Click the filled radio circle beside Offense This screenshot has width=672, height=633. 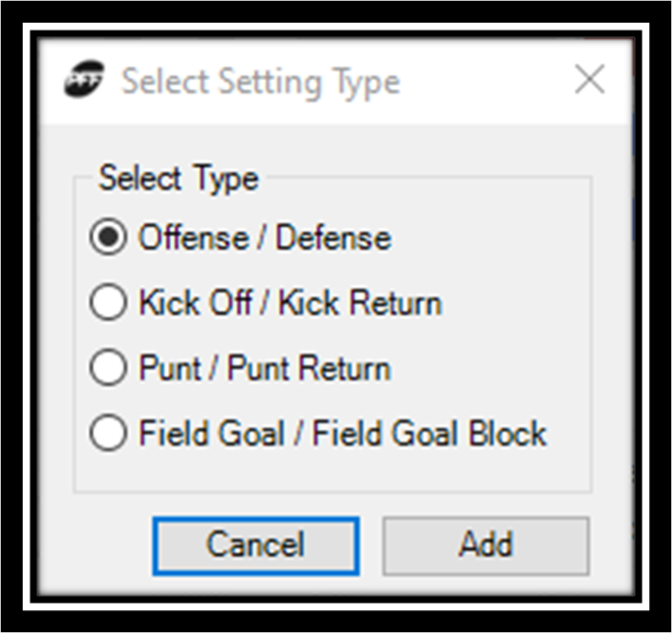[x=109, y=238]
